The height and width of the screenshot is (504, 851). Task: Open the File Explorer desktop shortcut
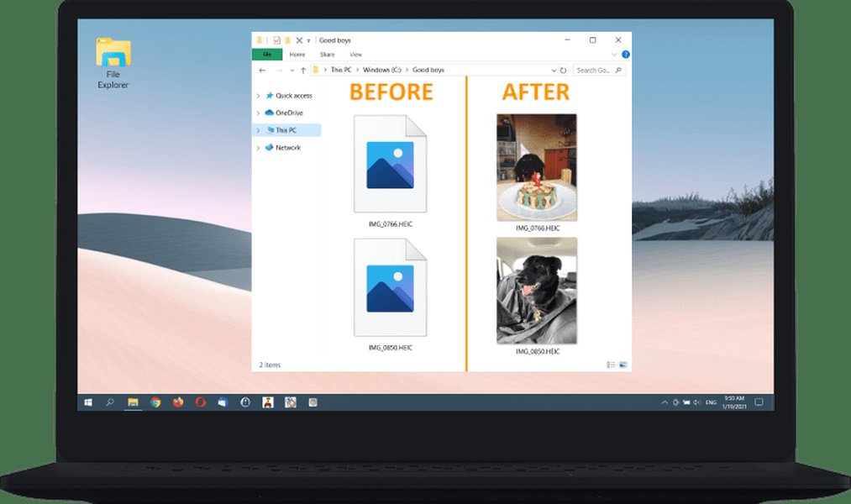[113, 63]
